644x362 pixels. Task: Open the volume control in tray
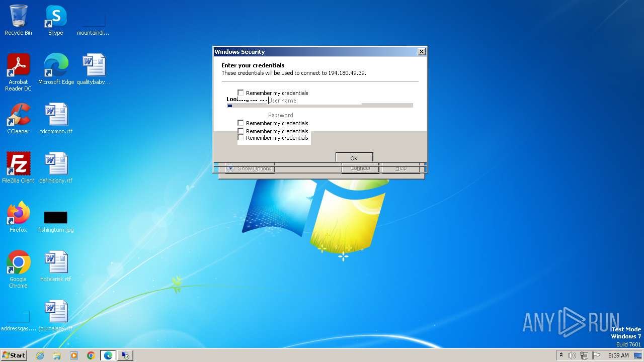(572, 355)
